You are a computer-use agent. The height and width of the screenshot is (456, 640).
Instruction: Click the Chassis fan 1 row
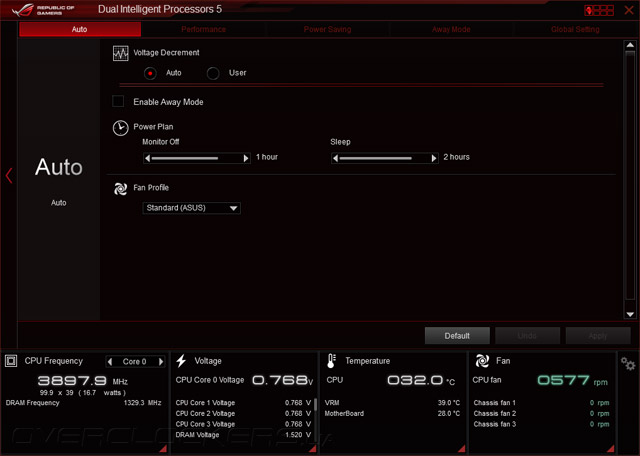(x=541, y=403)
